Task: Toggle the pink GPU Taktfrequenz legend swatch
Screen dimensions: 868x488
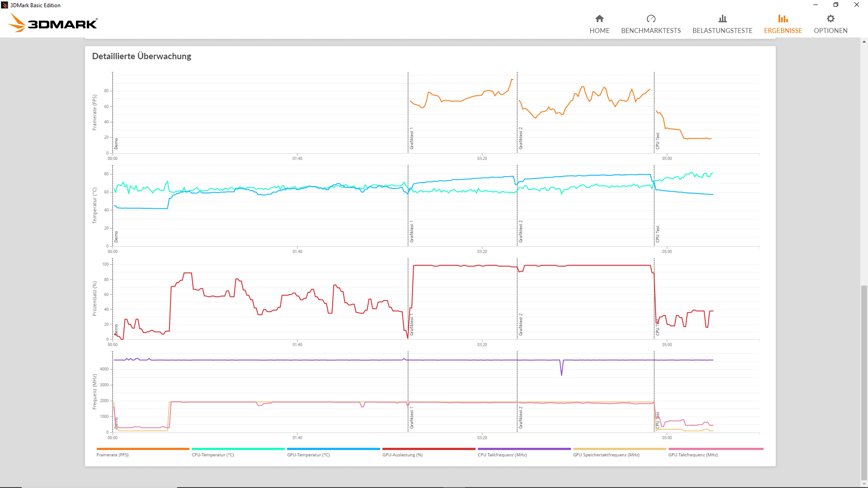Action: [716, 449]
